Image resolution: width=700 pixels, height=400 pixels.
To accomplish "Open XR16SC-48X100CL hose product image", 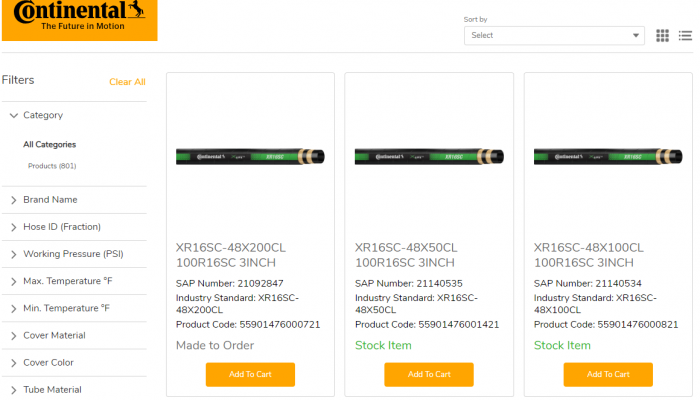I will click(608, 156).
